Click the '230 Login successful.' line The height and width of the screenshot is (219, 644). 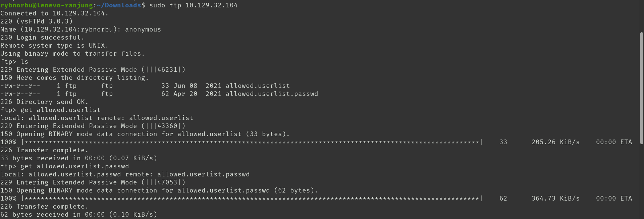point(42,38)
